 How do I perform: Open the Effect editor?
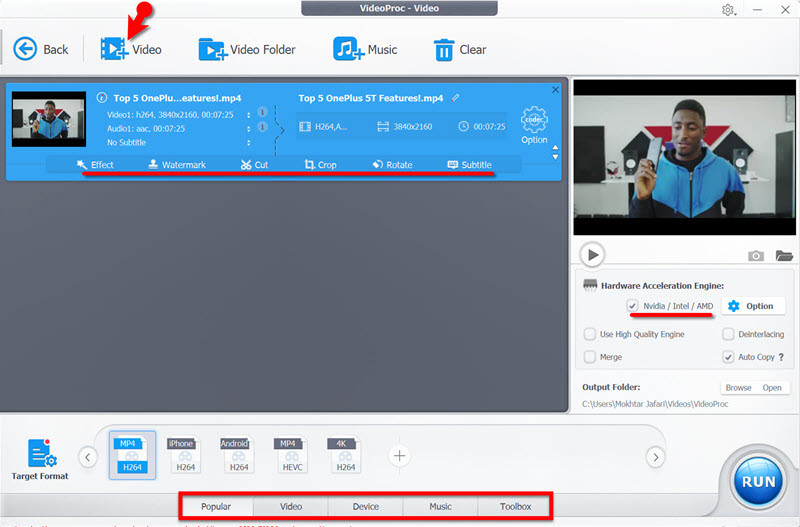pyautogui.click(x=95, y=165)
